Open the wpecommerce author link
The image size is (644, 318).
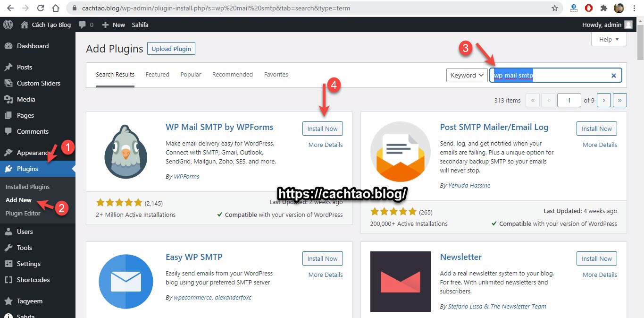[x=193, y=298]
